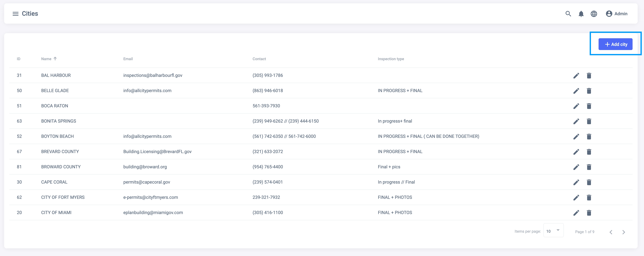Screen dimensions: 644x256
Task: Open the Admin account menu
Action: click(x=617, y=14)
